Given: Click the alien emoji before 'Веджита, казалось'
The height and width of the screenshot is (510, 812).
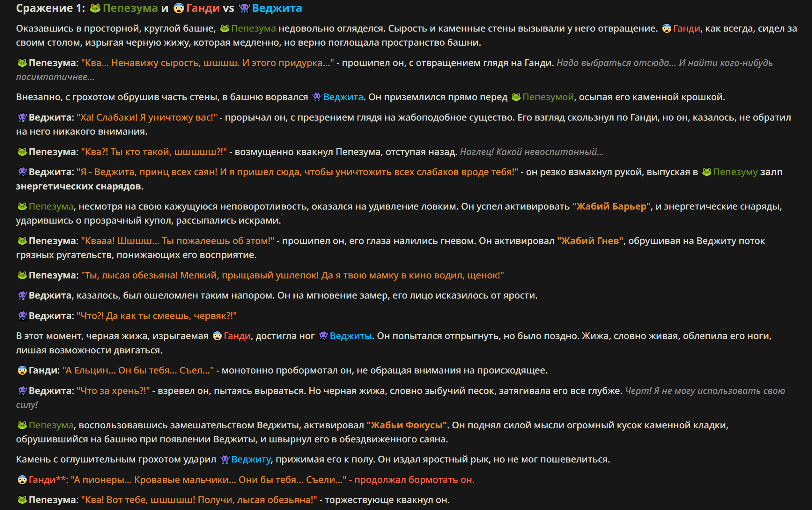Looking at the screenshot, I should tap(22, 295).
